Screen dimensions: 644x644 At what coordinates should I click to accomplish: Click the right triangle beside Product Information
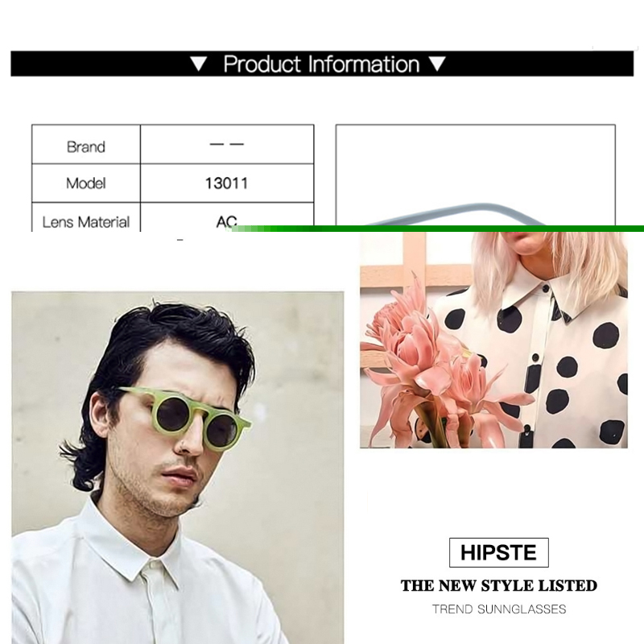437,64
